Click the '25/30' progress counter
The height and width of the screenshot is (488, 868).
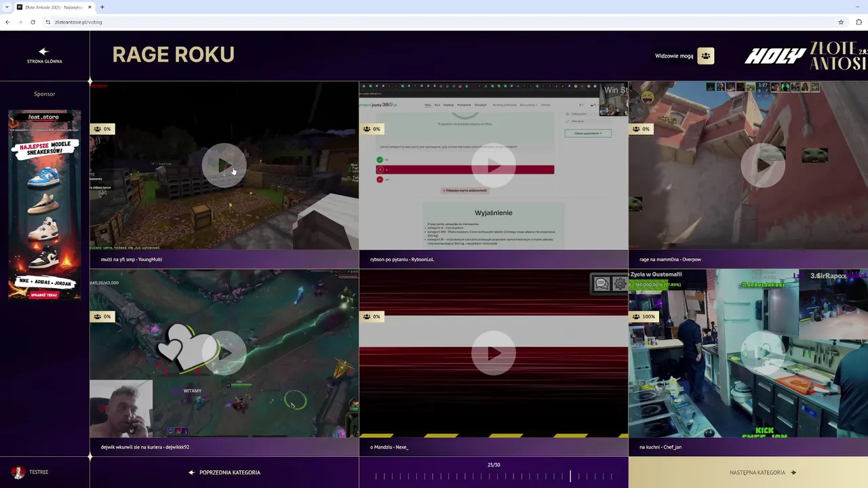[494, 464]
